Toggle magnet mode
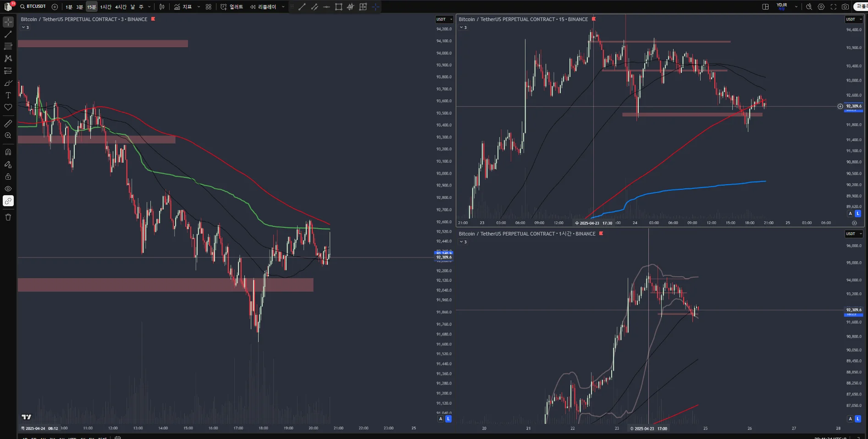Viewport: 868px width, 439px height. pyautogui.click(x=8, y=152)
